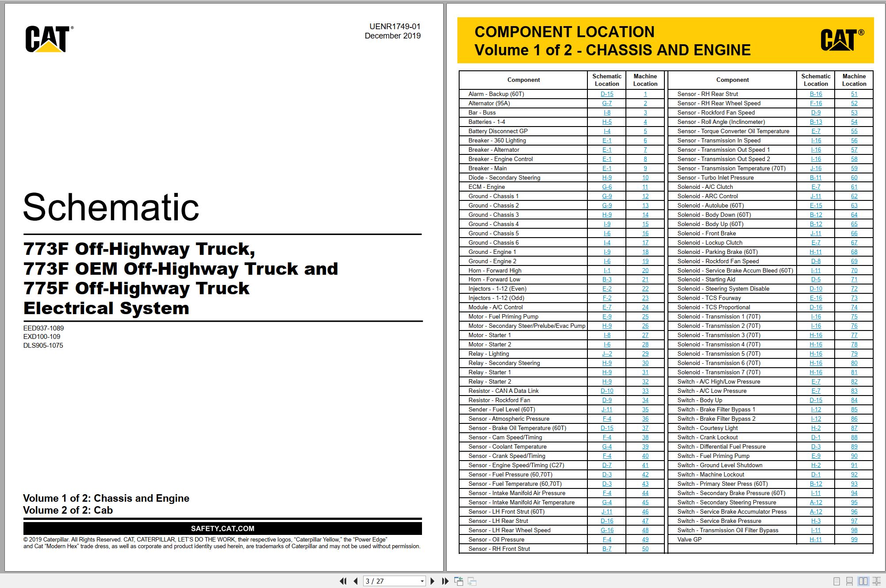Select two-page continuous facing view
The width and height of the screenshot is (886, 588).
[x=876, y=581]
